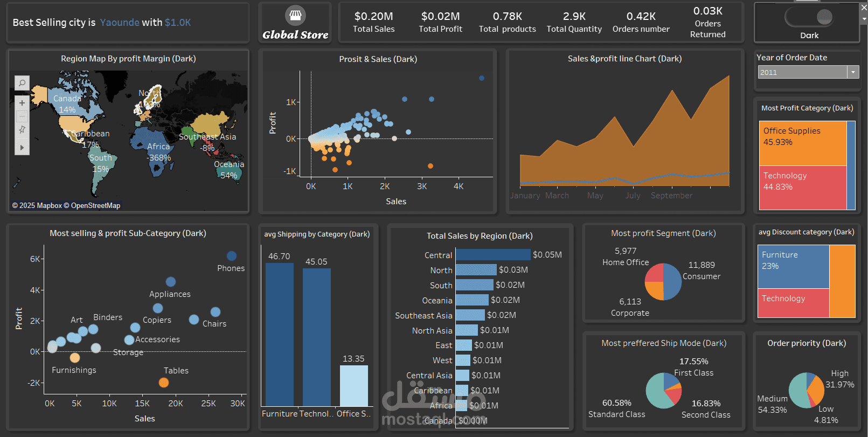Click Technology 44.83% treemap tile
The height and width of the screenshot is (437, 868).
point(803,188)
